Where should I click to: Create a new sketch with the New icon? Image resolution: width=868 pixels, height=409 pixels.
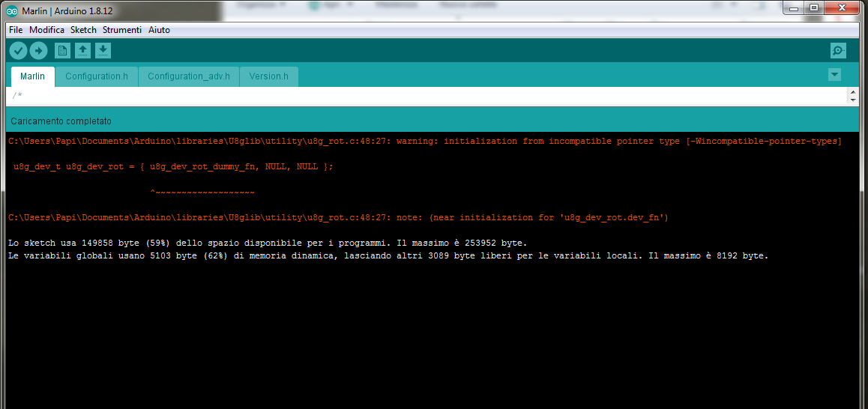point(62,51)
